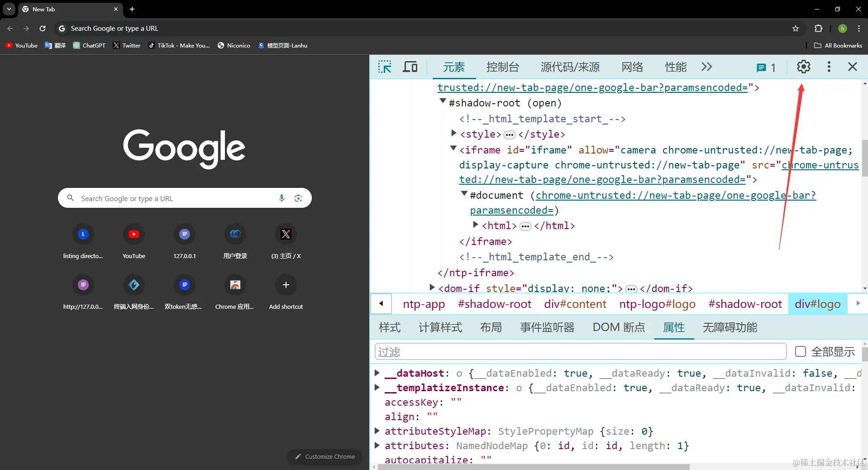The width and height of the screenshot is (868, 470).
Task: Switch to the 控制台 DevTools tab
Action: click(502, 67)
